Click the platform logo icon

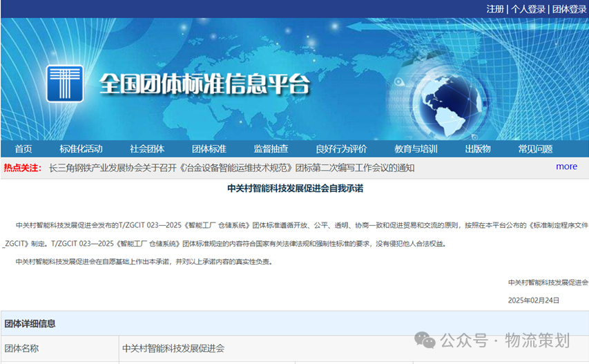[x=65, y=84]
